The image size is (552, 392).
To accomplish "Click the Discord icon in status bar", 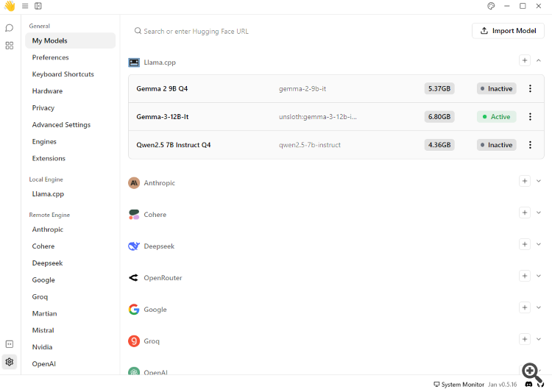I will pyautogui.click(x=528, y=384).
